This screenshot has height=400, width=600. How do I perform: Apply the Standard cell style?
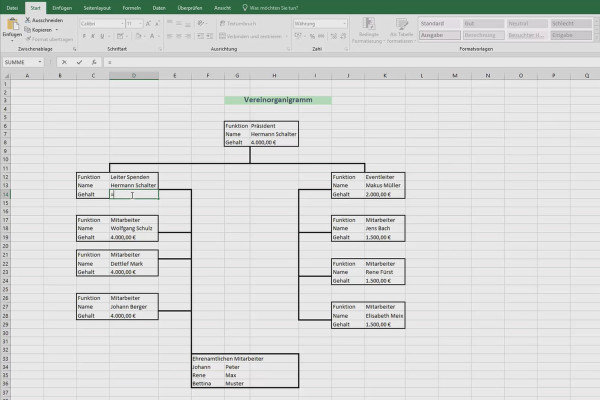[x=440, y=23]
